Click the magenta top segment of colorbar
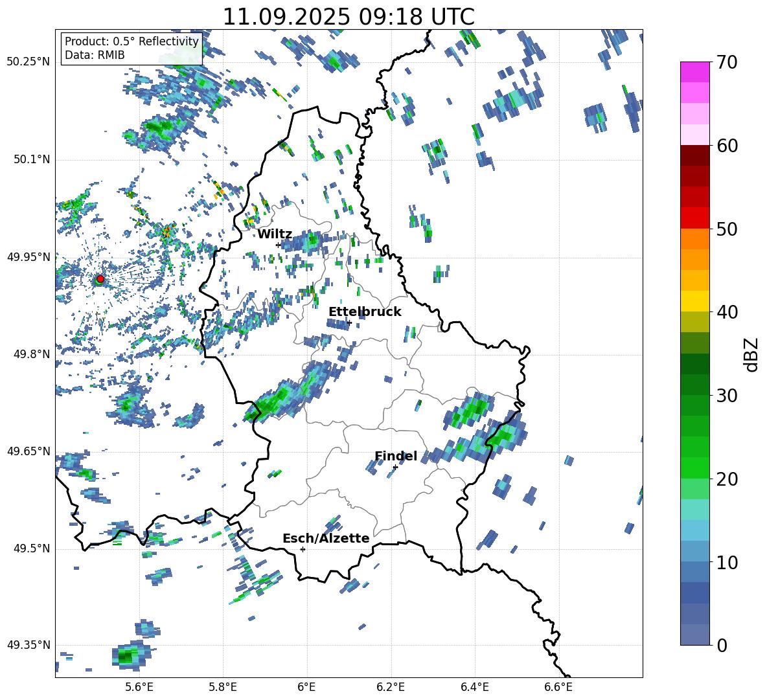This screenshot has width=767, height=700. pos(695,72)
